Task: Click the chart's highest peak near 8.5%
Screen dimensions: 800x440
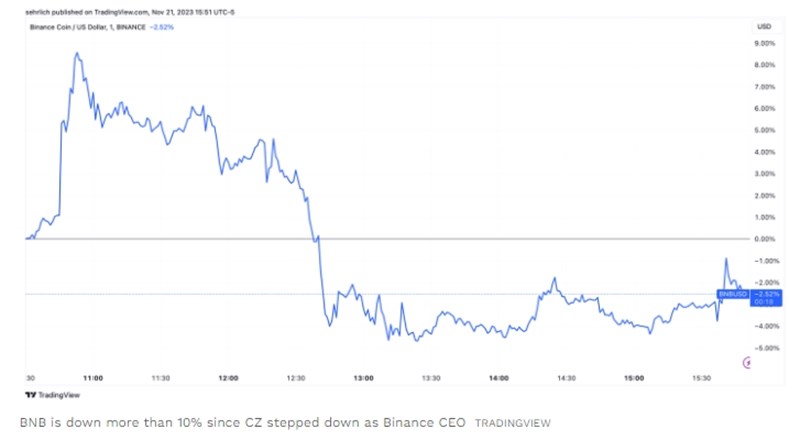Action: coord(77,54)
